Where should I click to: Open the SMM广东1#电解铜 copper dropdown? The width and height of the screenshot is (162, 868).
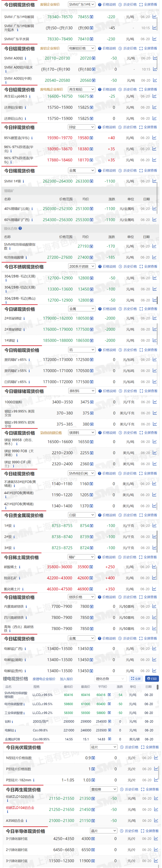pyautogui.click(x=81, y=4)
